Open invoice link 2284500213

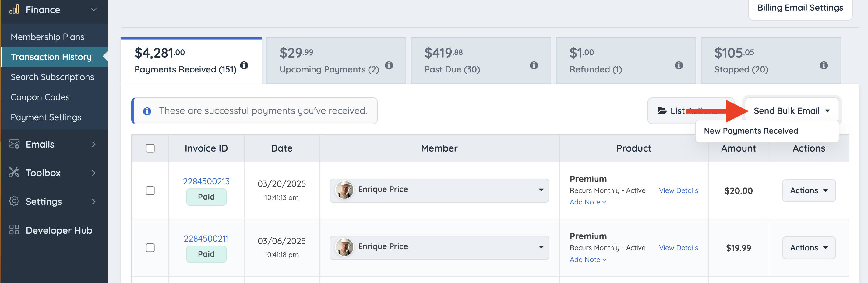206,181
